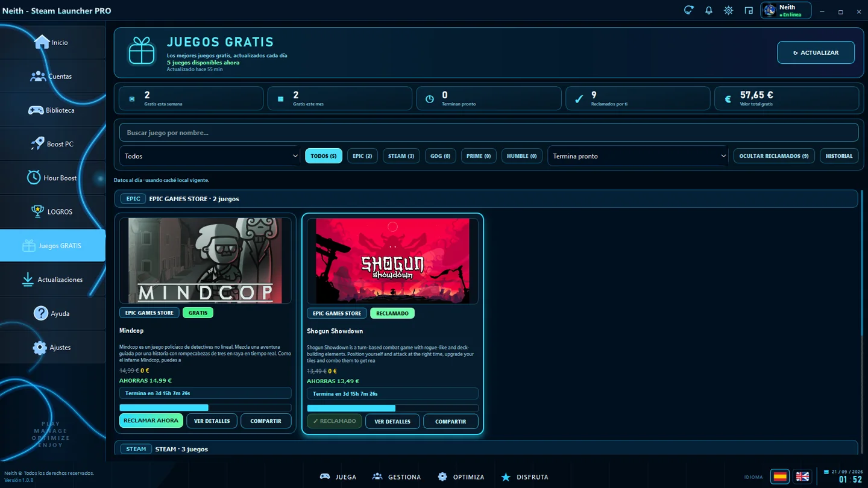Filter by PRIME (0) platform
The width and height of the screenshot is (868, 488).
(479, 156)
